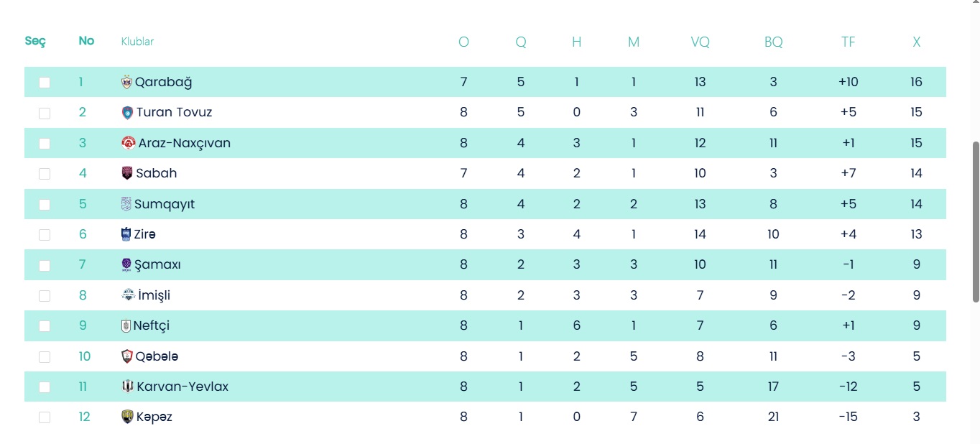Viewport: 980px width, 444px height.
Task: Click the Şamaxı purple club logo
Action: point(127,265)
